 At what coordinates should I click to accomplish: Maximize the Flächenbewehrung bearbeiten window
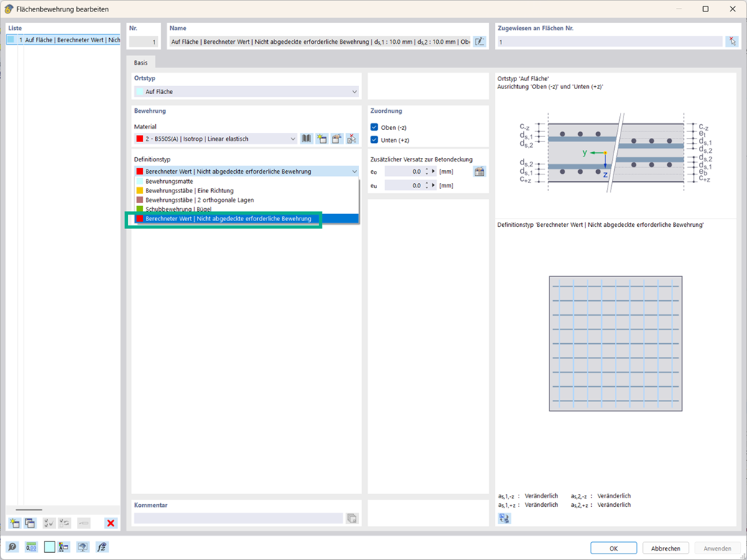coord(705,9)
